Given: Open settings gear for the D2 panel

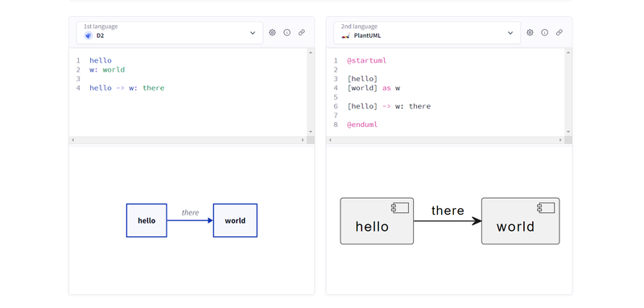Looking at the screenshot, I should (x=272, y=32).
